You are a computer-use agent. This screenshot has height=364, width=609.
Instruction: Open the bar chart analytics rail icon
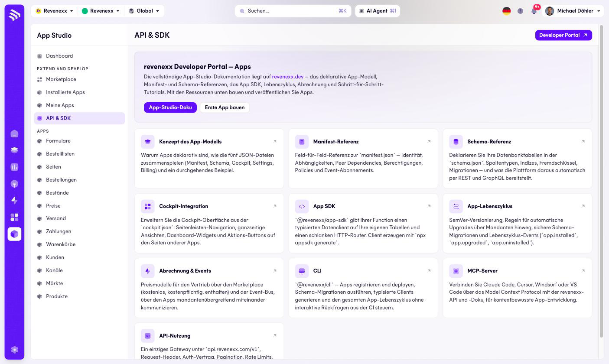click(14, 167)
